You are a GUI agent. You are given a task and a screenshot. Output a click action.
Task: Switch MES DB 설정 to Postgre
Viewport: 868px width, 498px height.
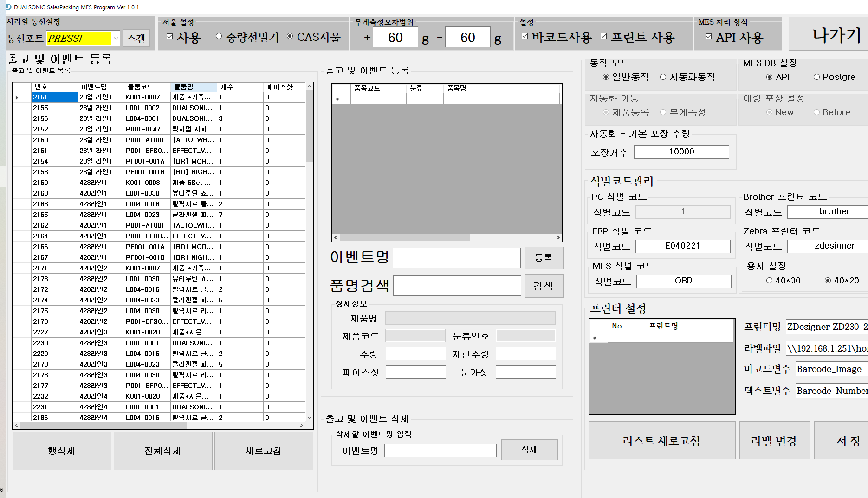point(816,77)
